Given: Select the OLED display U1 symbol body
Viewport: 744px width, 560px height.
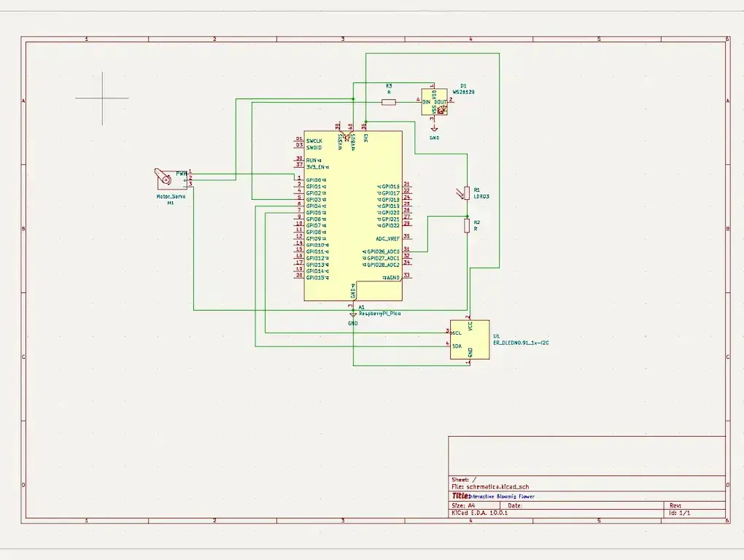Looking at the screenshot, I should click(x=470, y=340).
